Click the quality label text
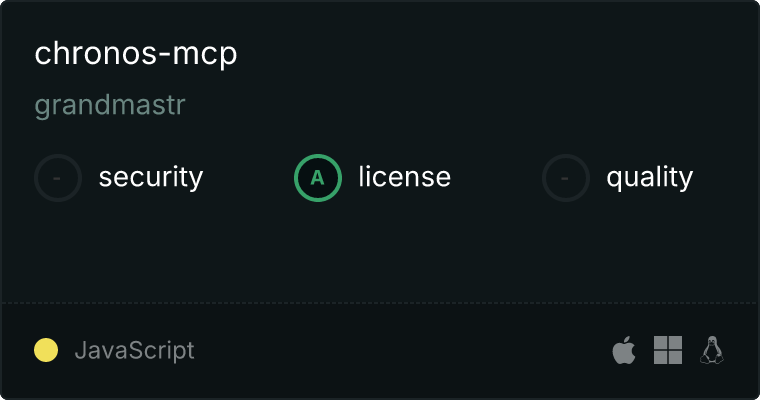Screen dimensions: 760x400 pos(650,177)
